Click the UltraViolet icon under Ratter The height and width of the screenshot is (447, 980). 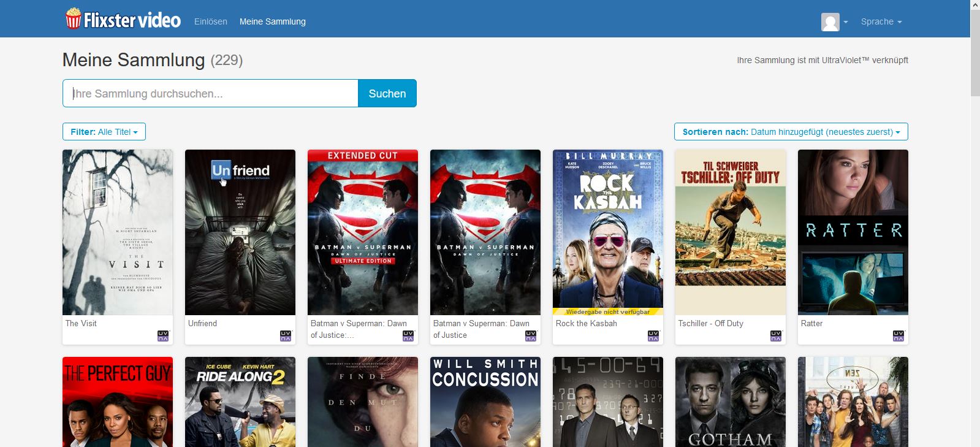898,335
